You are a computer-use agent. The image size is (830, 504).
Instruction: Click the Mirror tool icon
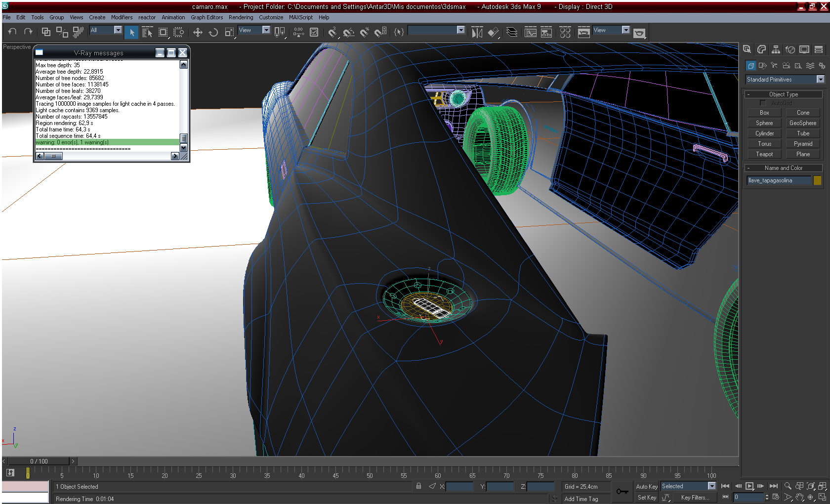[477, 33]
